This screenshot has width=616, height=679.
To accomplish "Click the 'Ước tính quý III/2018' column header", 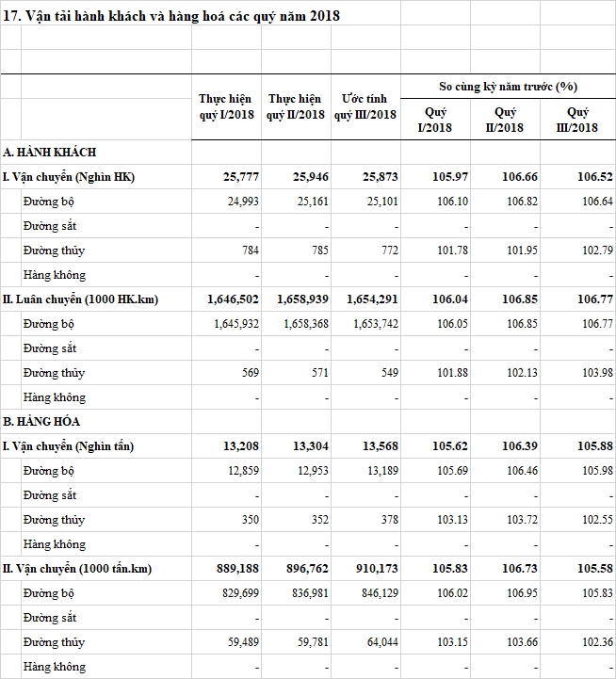I will 365,106.
